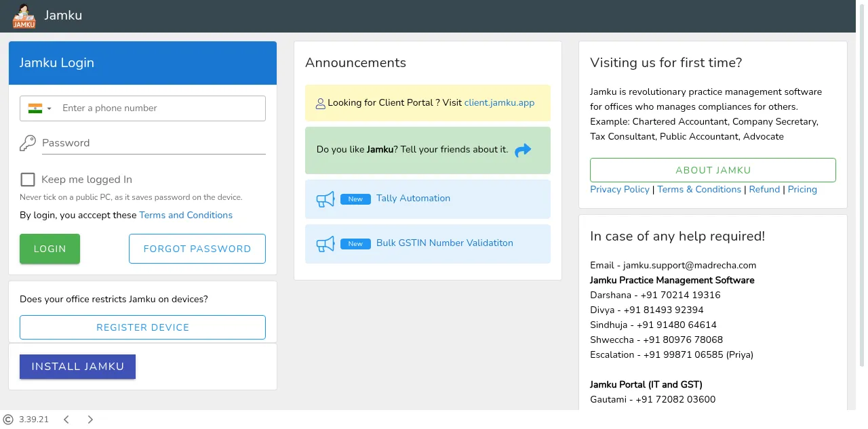Viewport: 868px width, 429px height.
Task: Click the person icon in Client Portal announcement
Action: [x=321, y=104]
